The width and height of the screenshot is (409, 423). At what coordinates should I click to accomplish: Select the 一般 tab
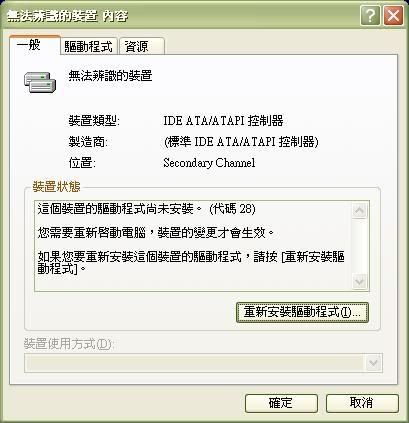coord(35,44)
